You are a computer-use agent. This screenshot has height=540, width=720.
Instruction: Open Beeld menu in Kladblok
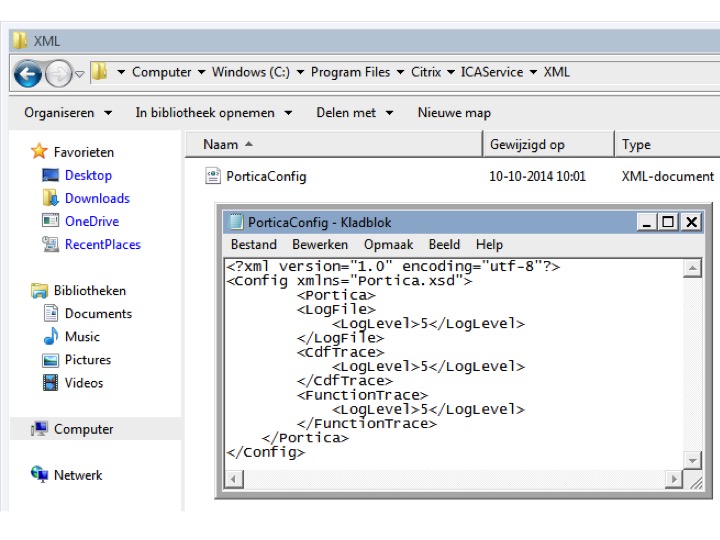444,244
